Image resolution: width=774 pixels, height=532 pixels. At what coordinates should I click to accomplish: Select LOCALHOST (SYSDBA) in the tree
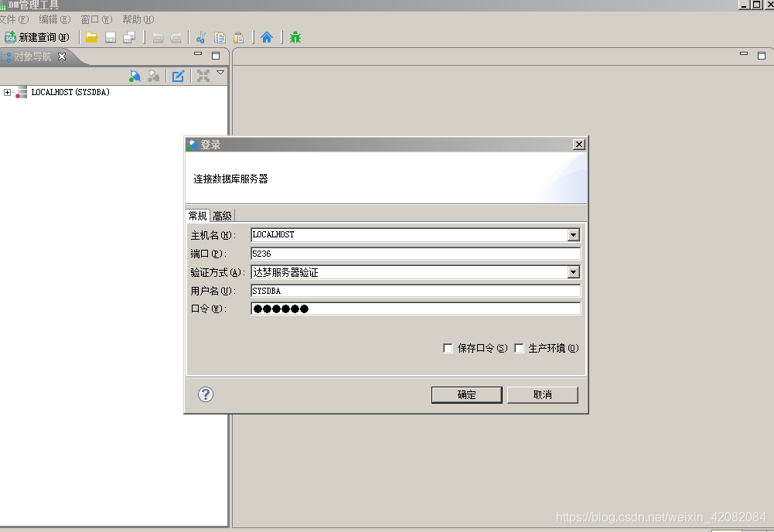click(x=70, y=92)
